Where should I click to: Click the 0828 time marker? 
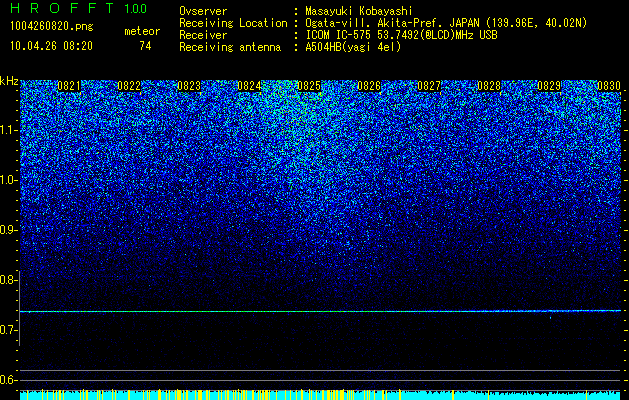[489, 86]
